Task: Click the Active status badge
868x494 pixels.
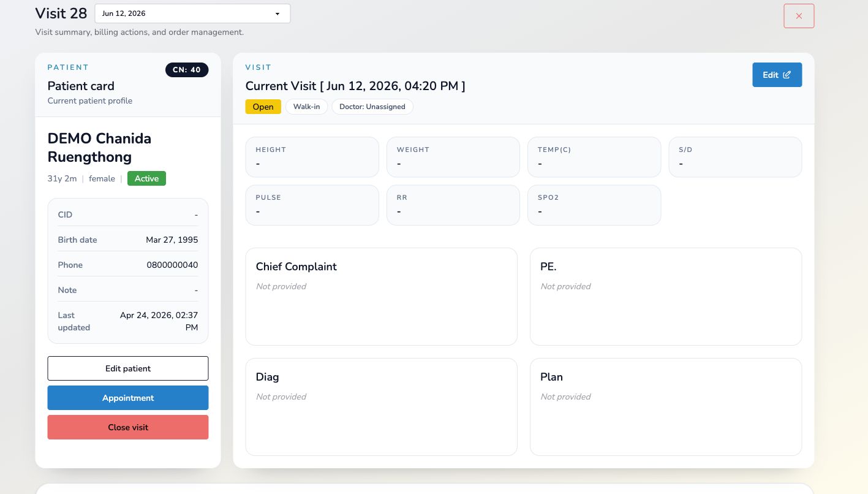Action: (146, 178)
